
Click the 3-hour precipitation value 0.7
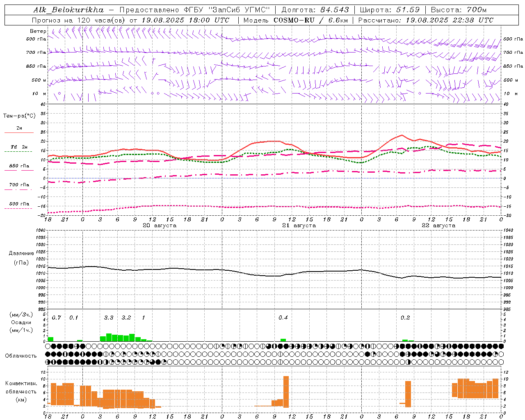(57, 318)
